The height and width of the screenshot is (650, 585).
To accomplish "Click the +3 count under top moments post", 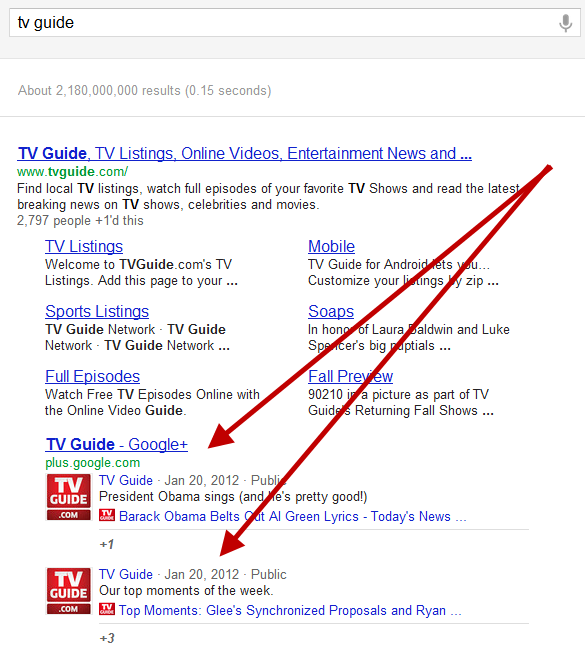I will coord(107,638).
